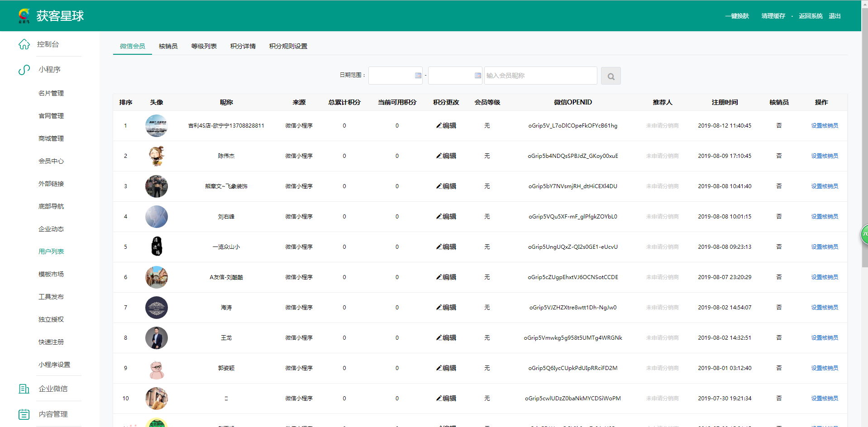
Task: Click the 输入会员昵称 search field
Action: tap(540, 76)
